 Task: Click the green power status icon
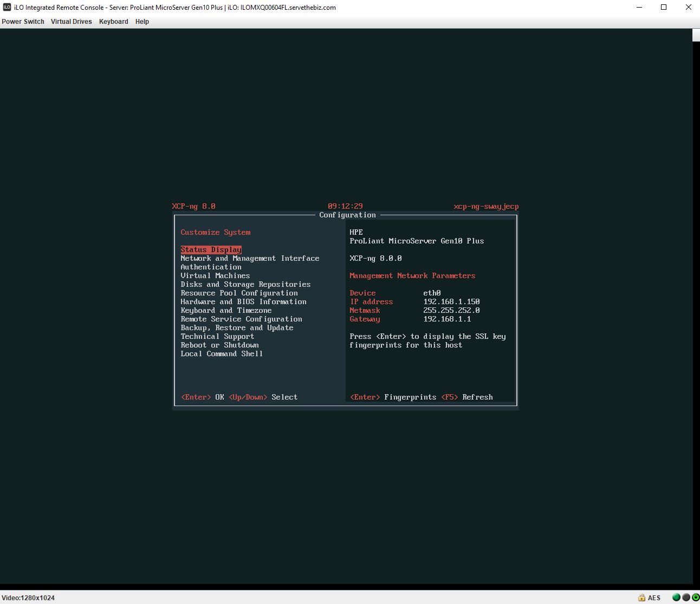point(695,597)
